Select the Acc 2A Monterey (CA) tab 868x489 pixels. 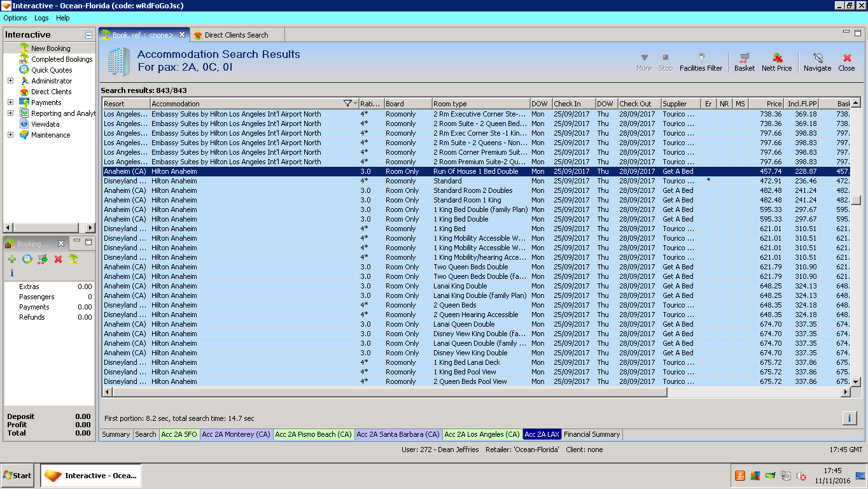coord(236,434)
